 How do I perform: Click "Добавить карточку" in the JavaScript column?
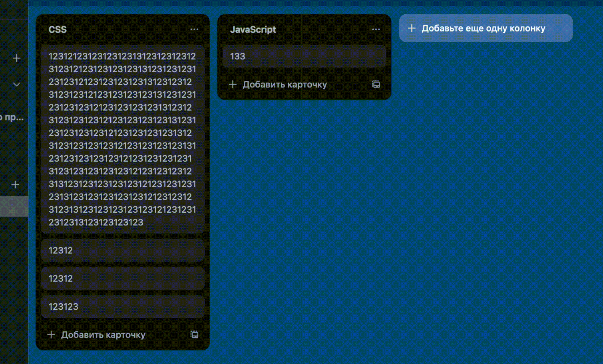coord(285,85)
